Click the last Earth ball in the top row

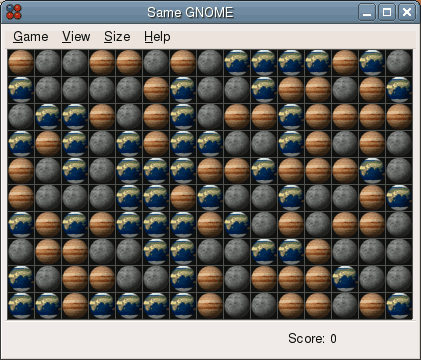coord(372,63)
